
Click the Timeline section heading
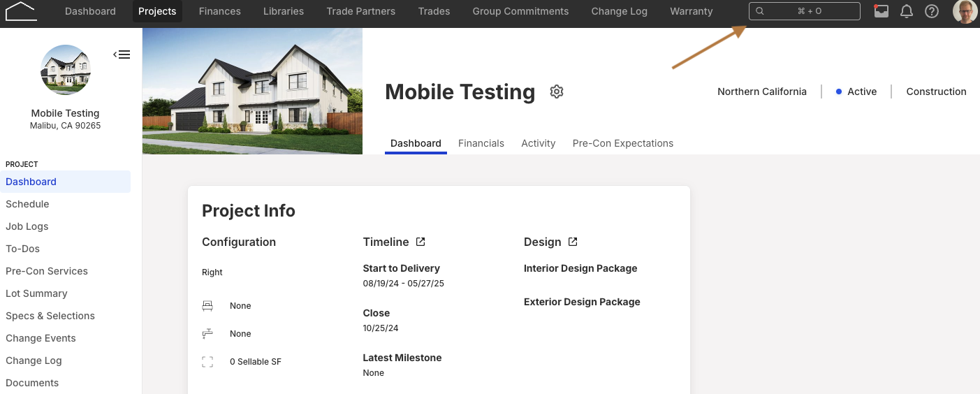(x=386, y=242)
